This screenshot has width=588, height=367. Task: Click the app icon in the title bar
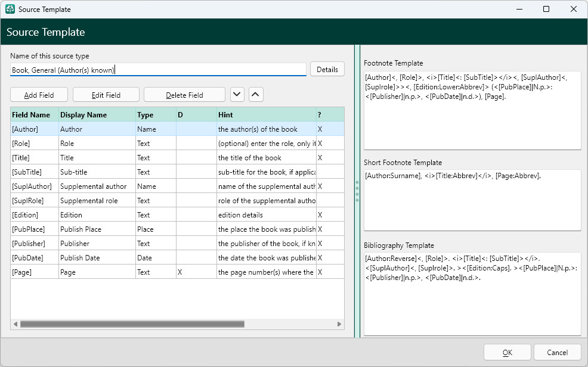10,9
